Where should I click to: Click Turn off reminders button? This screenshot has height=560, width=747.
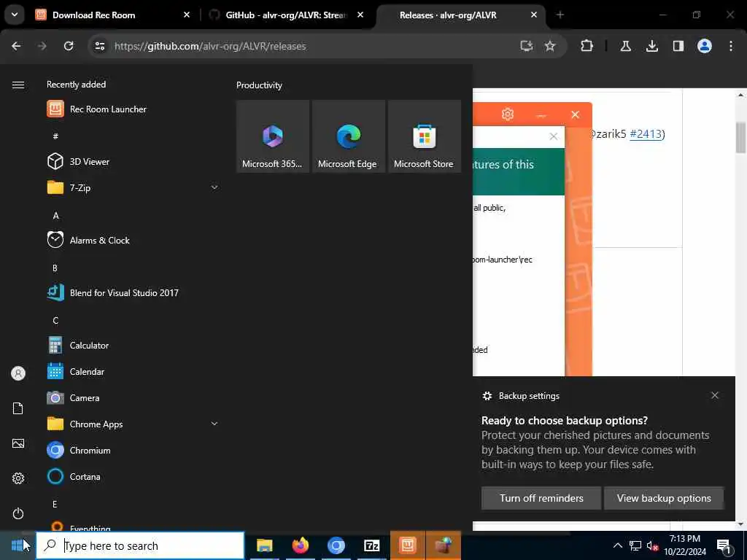[x=541, y=498]
